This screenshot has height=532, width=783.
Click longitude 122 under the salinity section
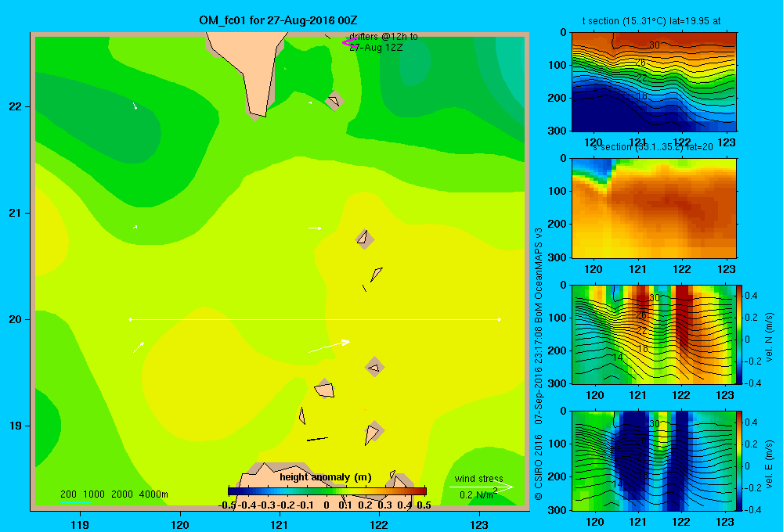coord(682,269)
